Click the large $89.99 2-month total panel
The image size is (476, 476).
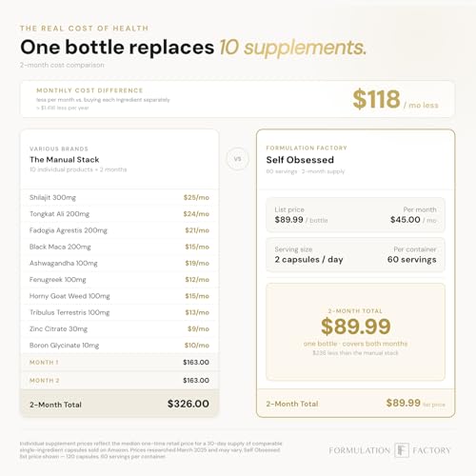[355, 331]
